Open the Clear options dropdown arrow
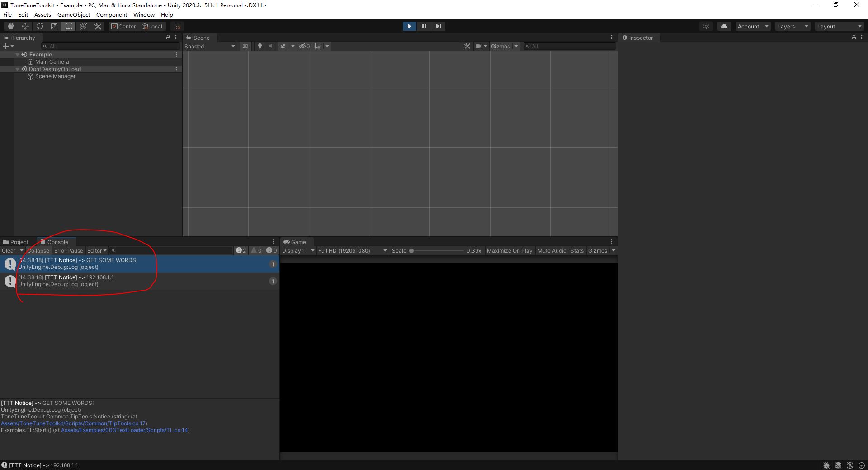The image size is (868, 470). [x=21, y=251]
